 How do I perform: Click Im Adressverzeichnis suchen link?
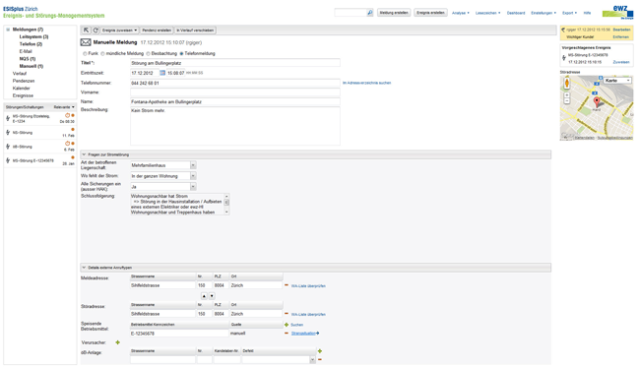pyautogui.click(x=367, y=83)
